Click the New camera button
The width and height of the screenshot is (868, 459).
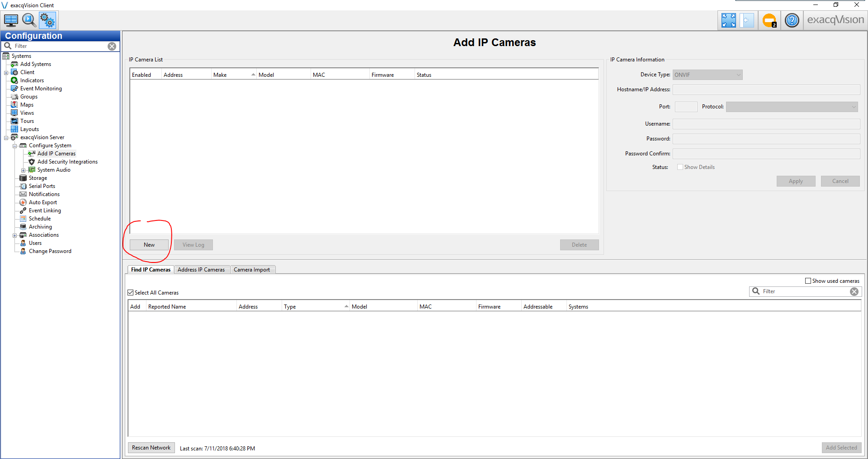[149, 245]
